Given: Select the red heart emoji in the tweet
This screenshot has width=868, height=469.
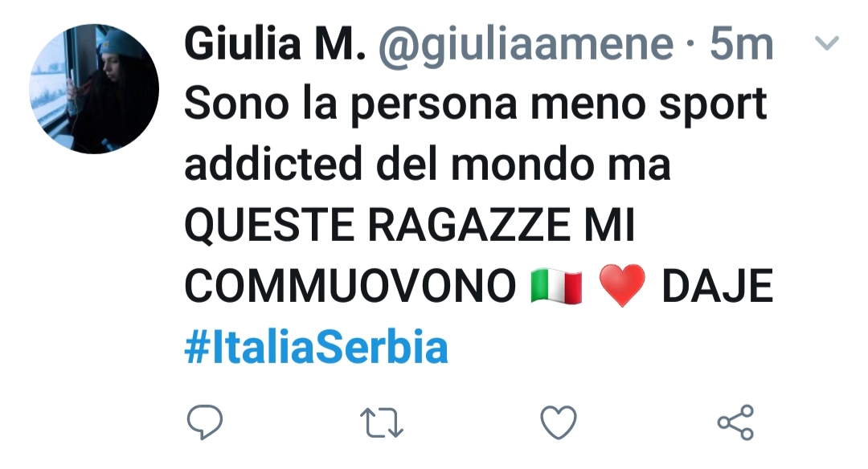Looking at the screenshot, I should tap(622, 285).
